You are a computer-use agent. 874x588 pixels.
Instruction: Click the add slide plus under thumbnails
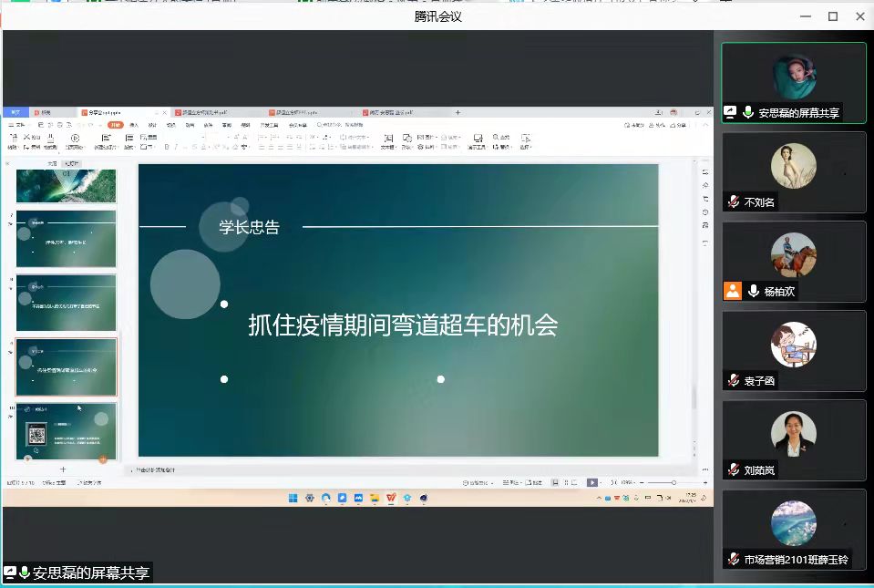63,469
